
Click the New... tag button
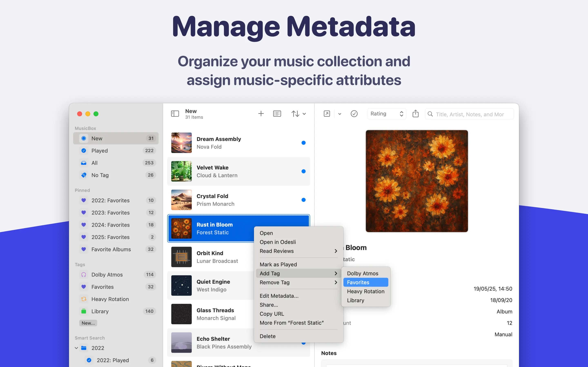point(88,323)
